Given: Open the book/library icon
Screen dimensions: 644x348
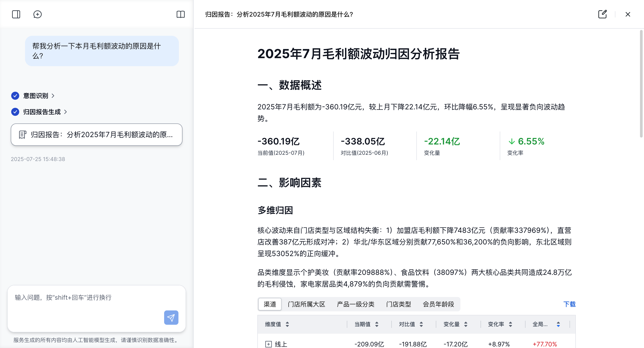Looking at the screenshot, I should 180,14.
